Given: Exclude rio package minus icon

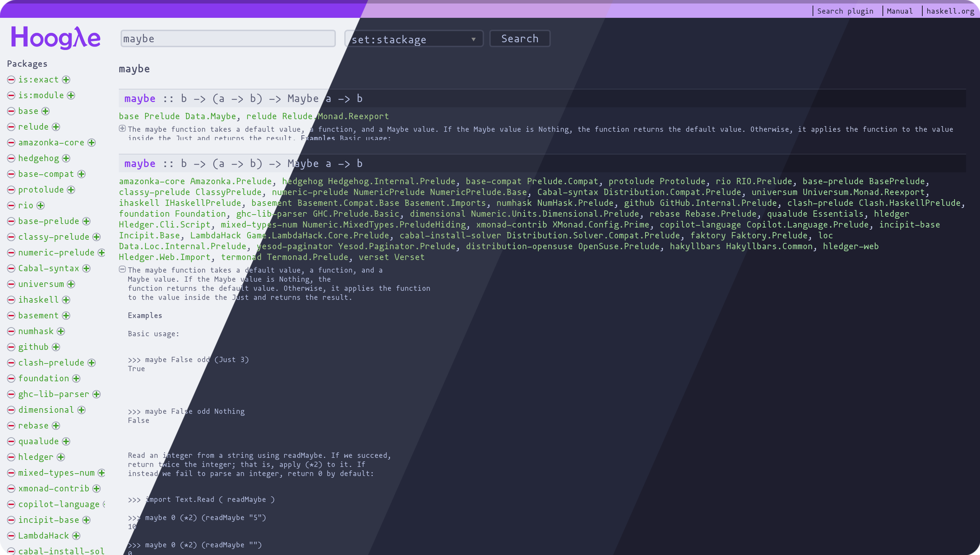Looking at the screenshot, I should tap(11, 206).
